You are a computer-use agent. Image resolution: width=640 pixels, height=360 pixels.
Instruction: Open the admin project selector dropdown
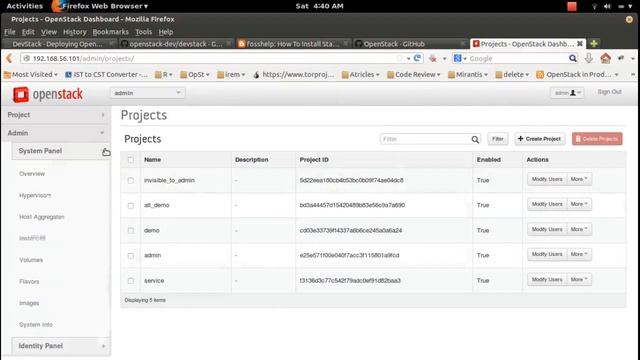147,93
